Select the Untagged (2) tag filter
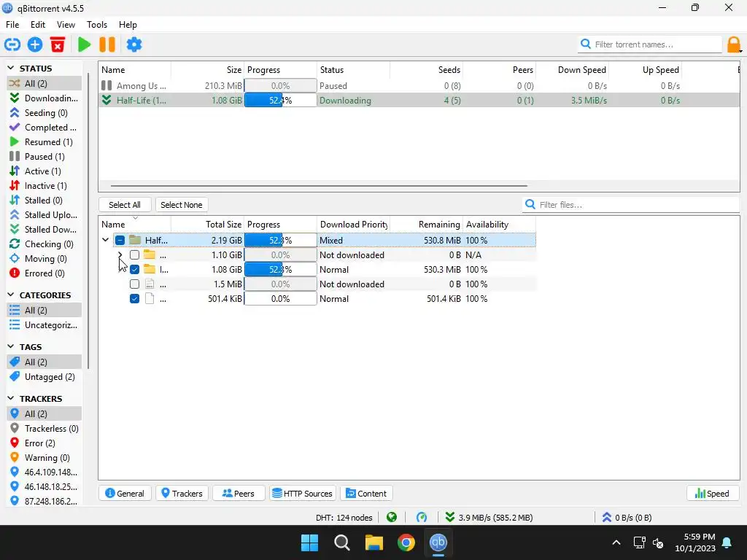This screenshot has width=747, height=560. point(44,377)
